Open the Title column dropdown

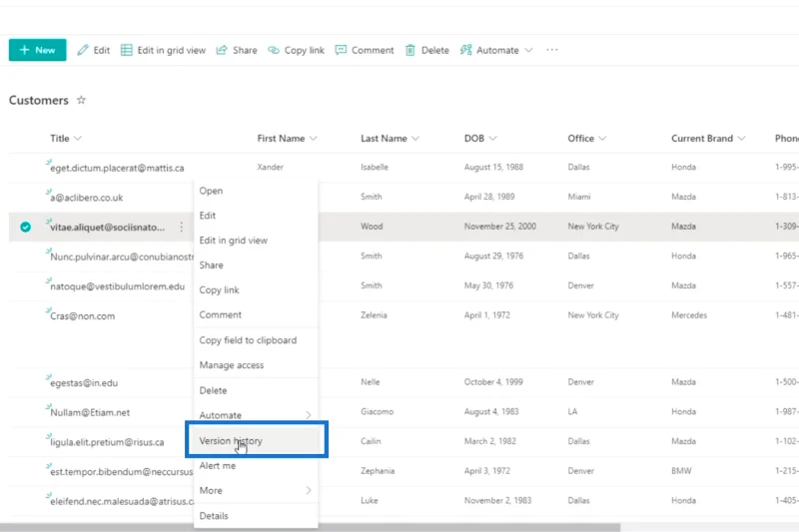click(x=78, y=139)
